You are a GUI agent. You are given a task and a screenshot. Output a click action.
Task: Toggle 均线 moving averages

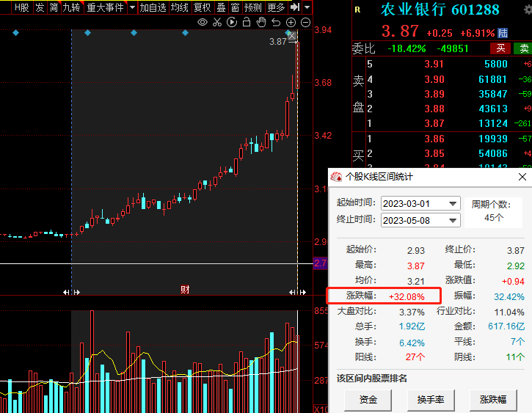click(180, 7)
